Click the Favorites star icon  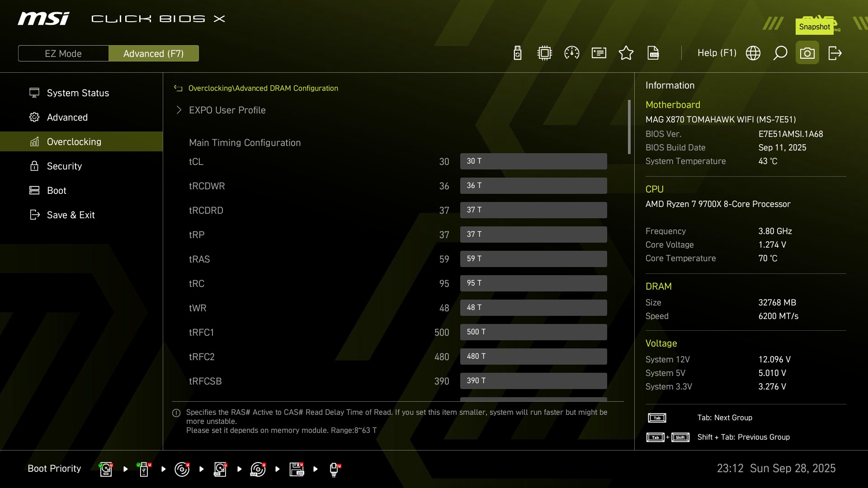tap(626, 53)
